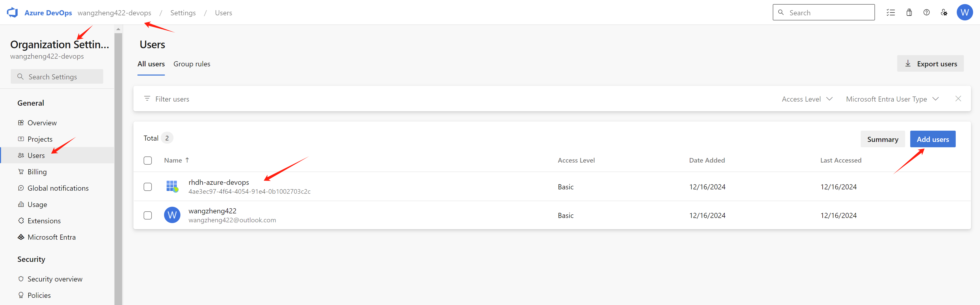The width and height of the screenshot is (980, 305).
Task: Open the Marketplace shopping bag icon
Action: tap(909, 13)
